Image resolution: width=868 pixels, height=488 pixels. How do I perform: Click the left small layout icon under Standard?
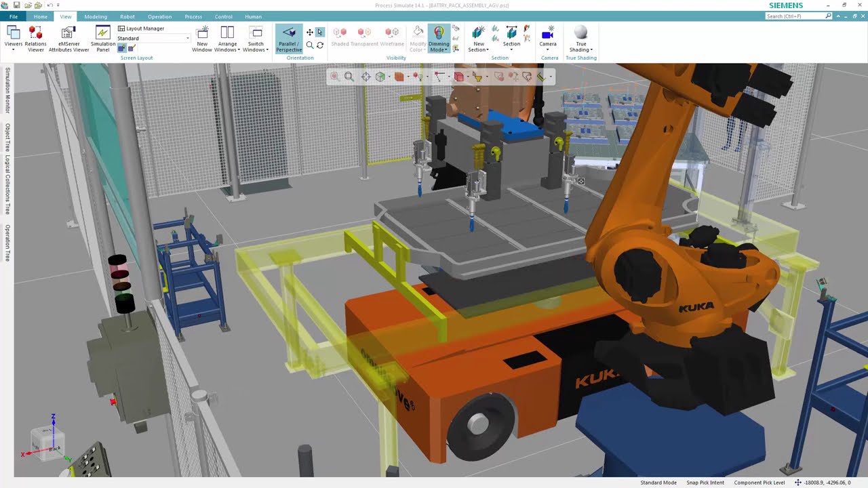122,47
